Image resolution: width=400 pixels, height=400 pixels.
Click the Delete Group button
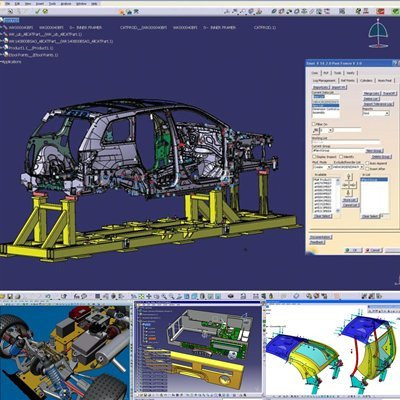click(x=381, y=157)
